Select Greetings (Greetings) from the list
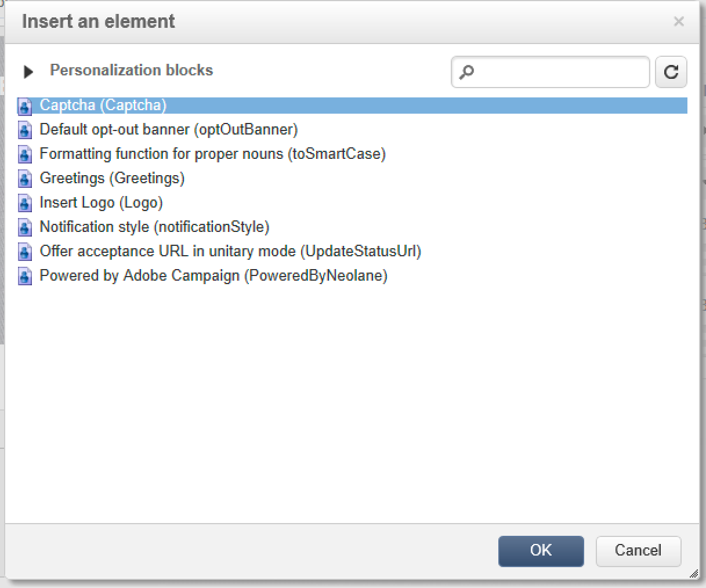 point(112,178)
